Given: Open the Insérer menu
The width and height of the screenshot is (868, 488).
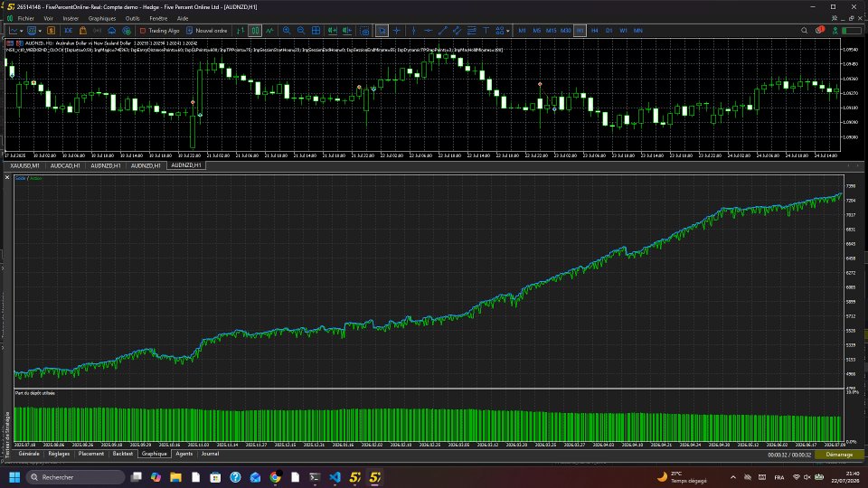Looking at the screenshot, I should point(71,18).
